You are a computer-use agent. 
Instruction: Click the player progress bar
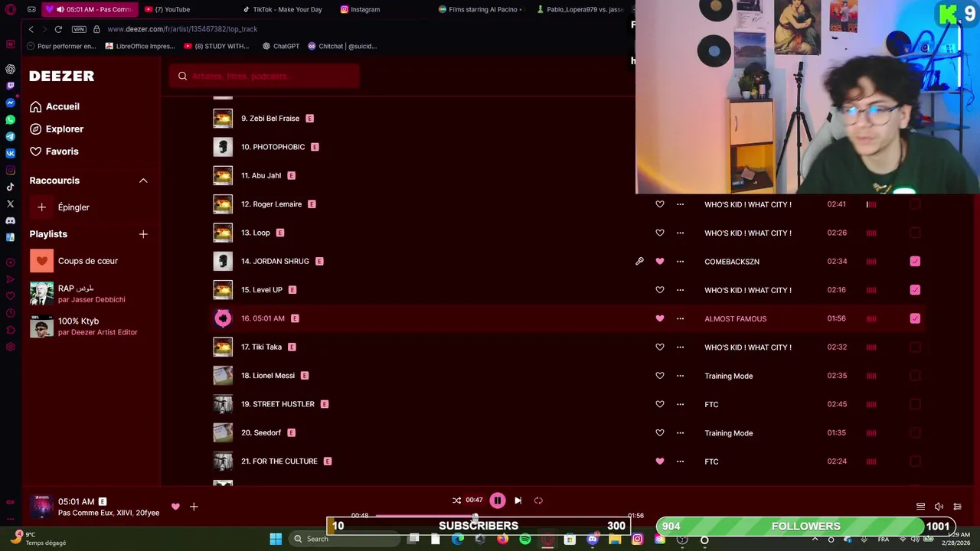(x=498, y=516)
